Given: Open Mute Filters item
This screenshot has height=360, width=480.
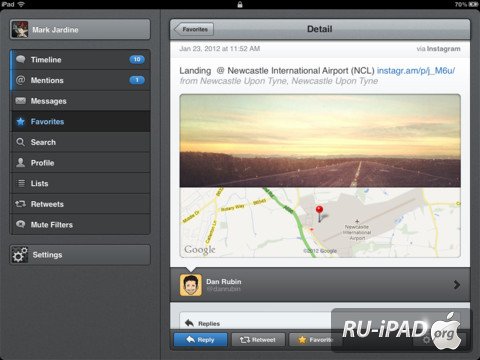Looking at the screenshot, I should point(80,225).
